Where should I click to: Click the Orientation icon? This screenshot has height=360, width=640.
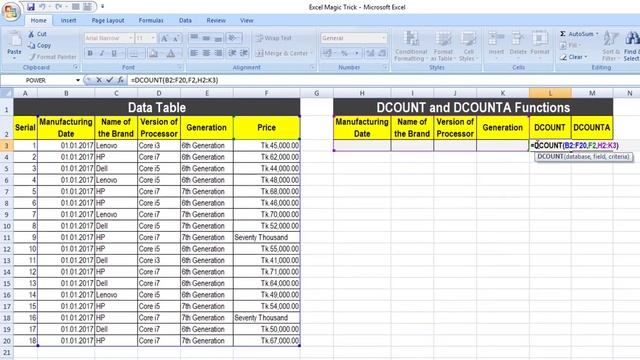click(x=233, y=38)
